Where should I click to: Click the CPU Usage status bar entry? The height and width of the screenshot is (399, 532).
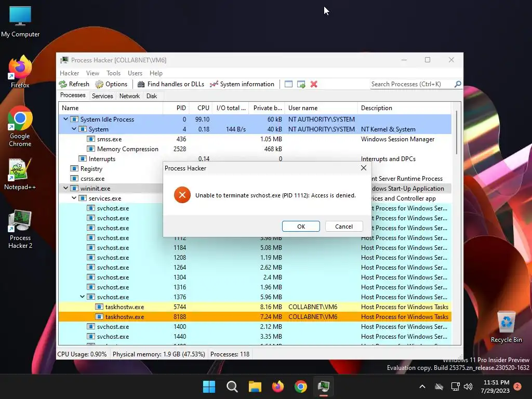[x=82, y=354]
